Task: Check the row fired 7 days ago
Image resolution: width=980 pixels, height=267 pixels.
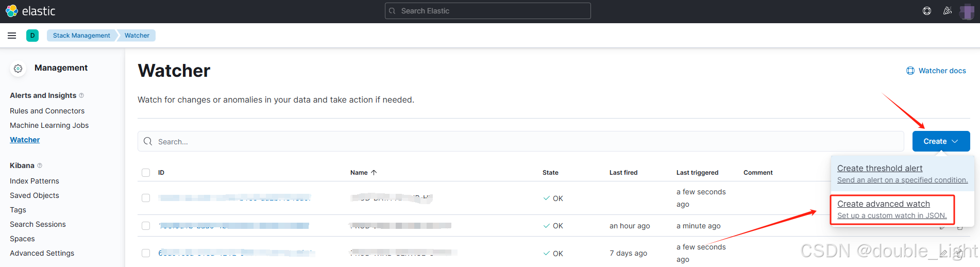Action: click(146, 253)
